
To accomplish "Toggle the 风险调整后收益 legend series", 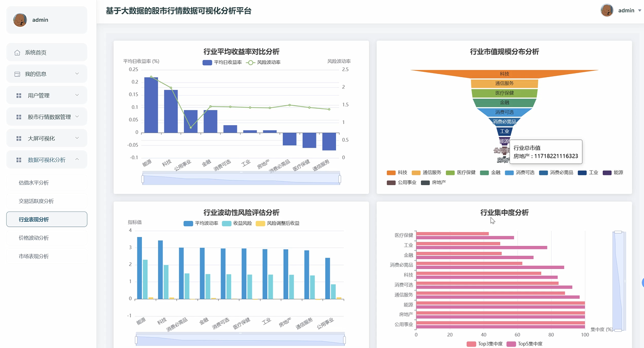I will click(278, 223).
